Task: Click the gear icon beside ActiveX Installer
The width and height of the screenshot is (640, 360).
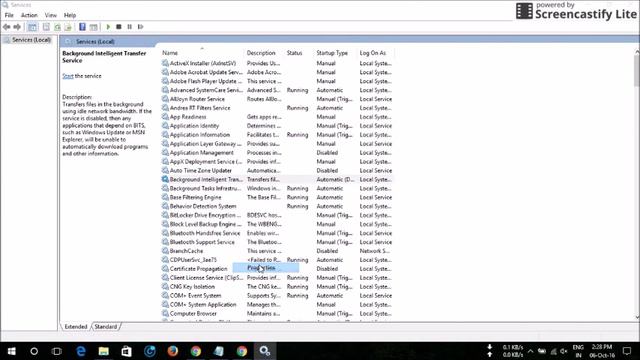Action: coord(165,63)
